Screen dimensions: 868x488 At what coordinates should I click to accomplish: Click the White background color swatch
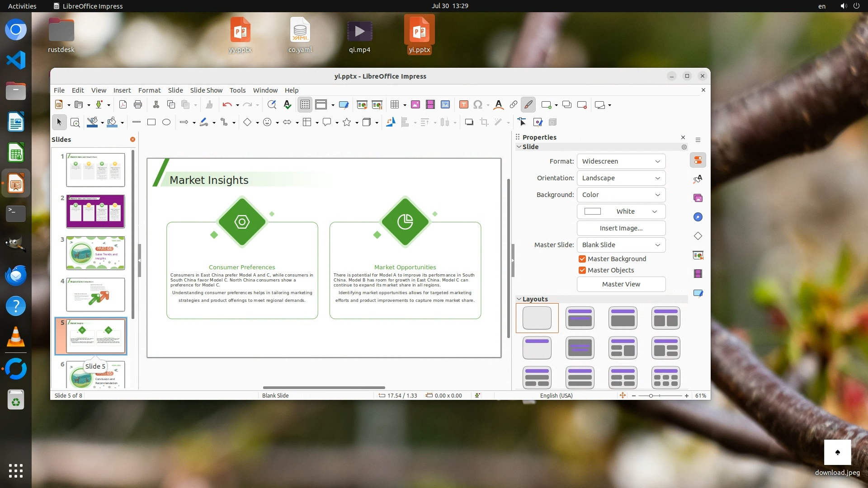pos(593,211)
